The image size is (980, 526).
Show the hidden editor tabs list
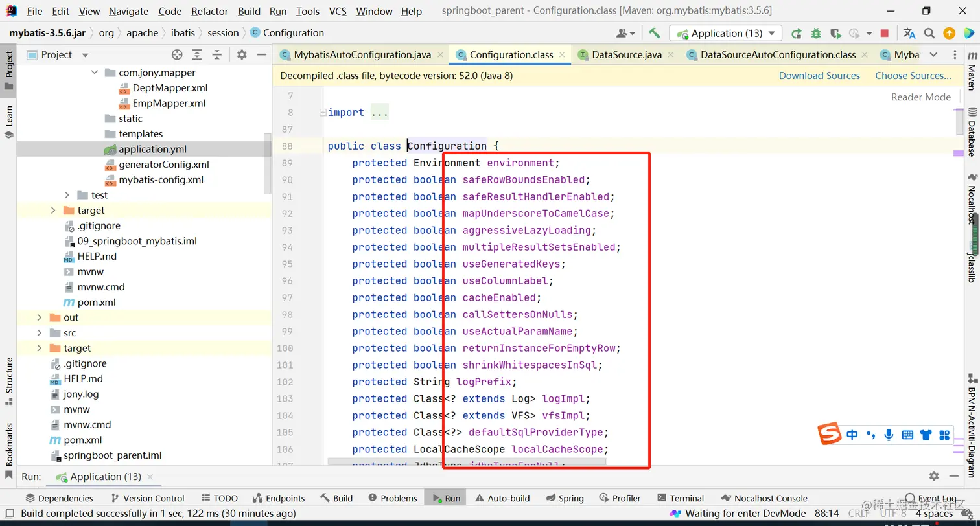[933, 55]
